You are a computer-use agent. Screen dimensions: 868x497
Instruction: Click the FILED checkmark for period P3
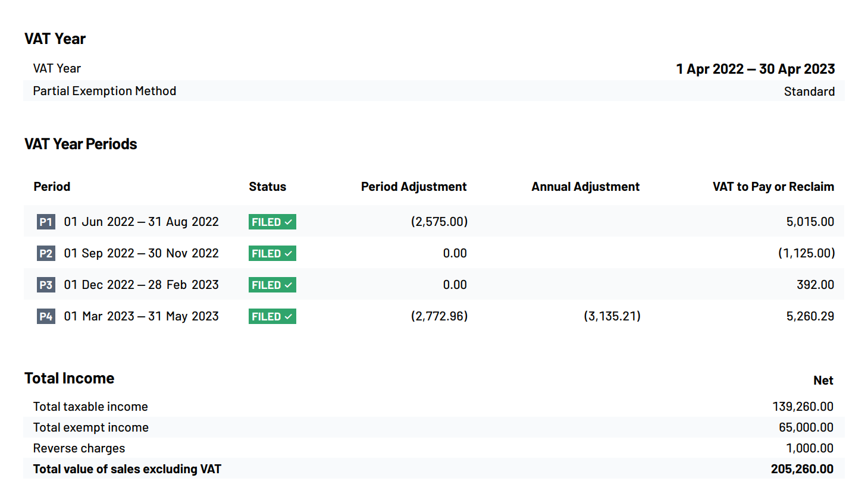(x=289, y=284)
